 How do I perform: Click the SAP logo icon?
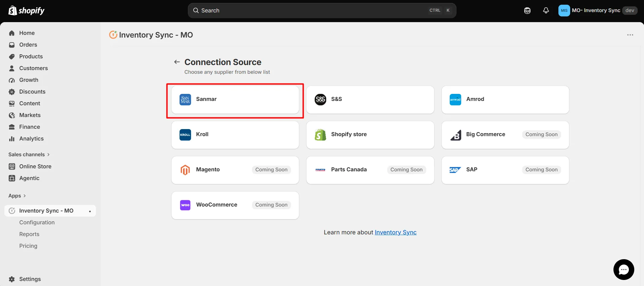(x=455, y=170)
